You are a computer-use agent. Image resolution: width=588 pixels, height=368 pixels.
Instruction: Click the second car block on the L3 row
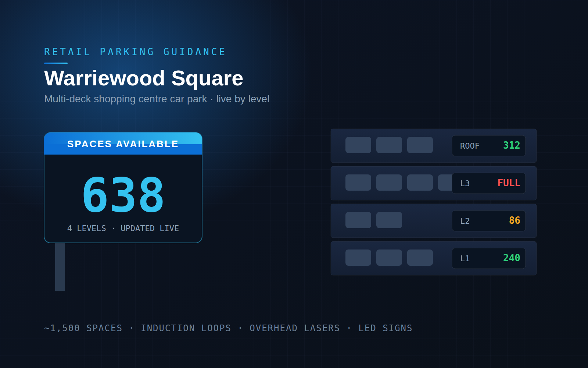coord(389,183)
